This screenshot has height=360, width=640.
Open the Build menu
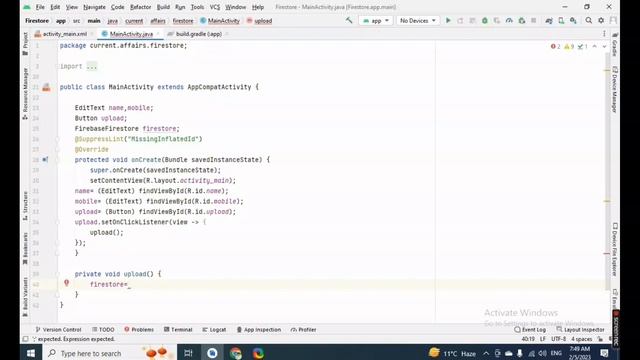[163, 7]
